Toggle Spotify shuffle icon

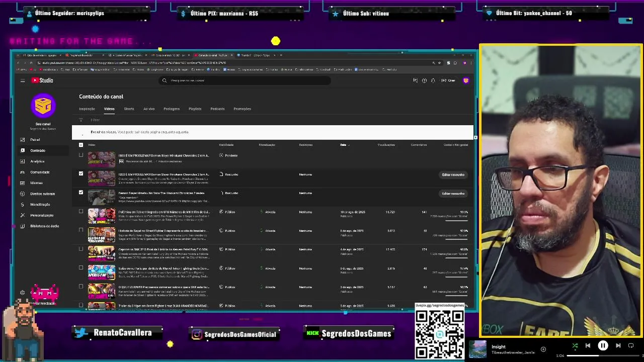(575, 346)
